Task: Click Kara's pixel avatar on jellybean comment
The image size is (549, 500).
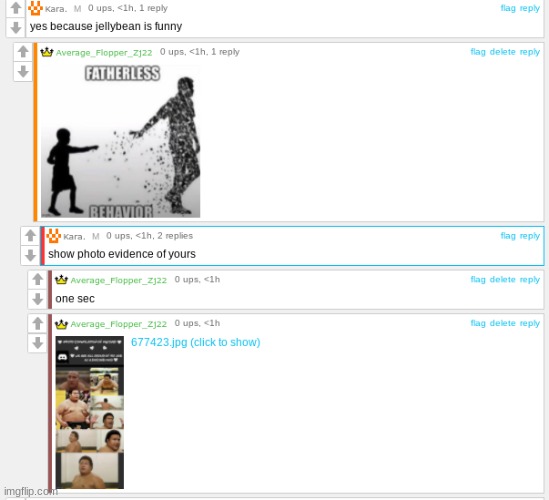Action: pyautogui.click(x=35, y=8)
